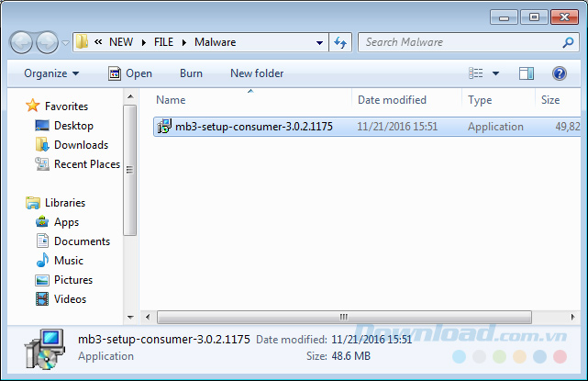The height and width of the screenshot is (381, 588).
Task: Change your view icon button
Action: pos(476,73)
